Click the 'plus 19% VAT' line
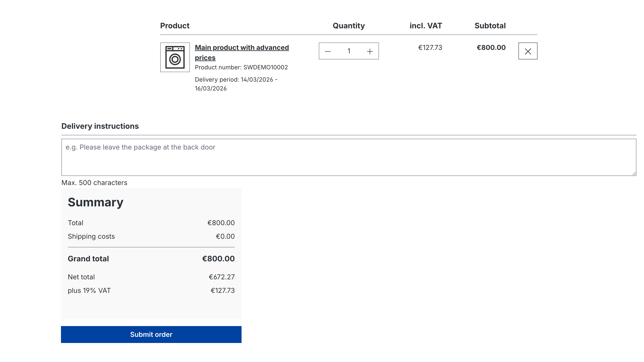 point(89,291)
